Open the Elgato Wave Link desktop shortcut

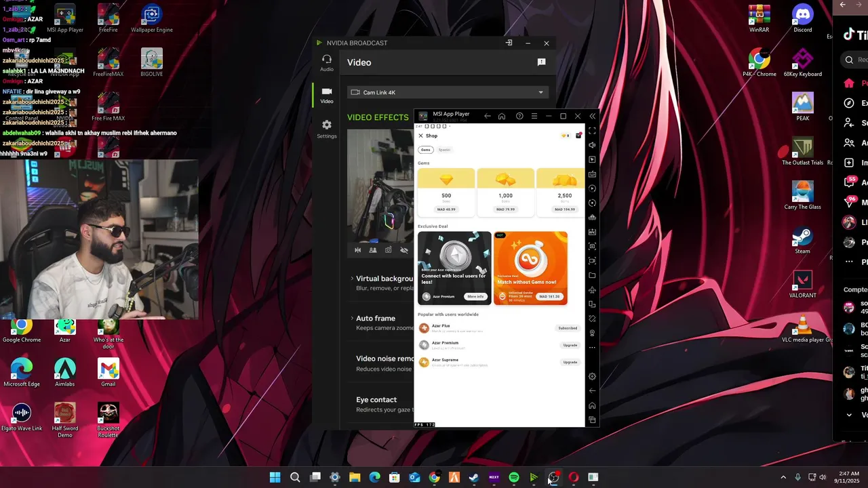pos(22,417)
